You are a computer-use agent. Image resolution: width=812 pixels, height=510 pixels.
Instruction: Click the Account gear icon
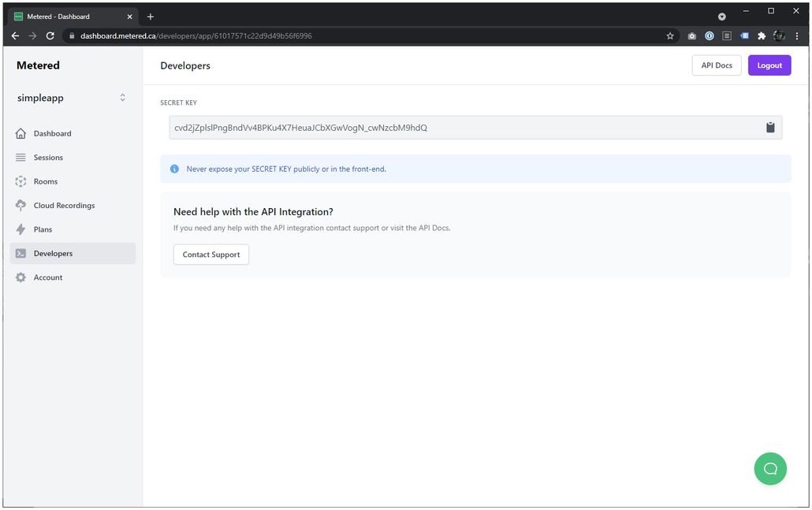point(20,277)
